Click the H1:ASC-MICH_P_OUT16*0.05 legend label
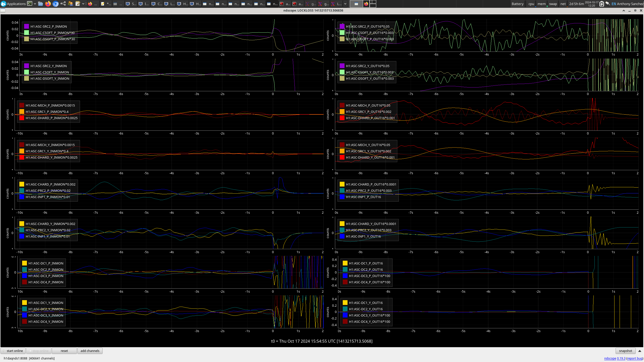This screenshot has width=644, height=362. pos(368,105)
